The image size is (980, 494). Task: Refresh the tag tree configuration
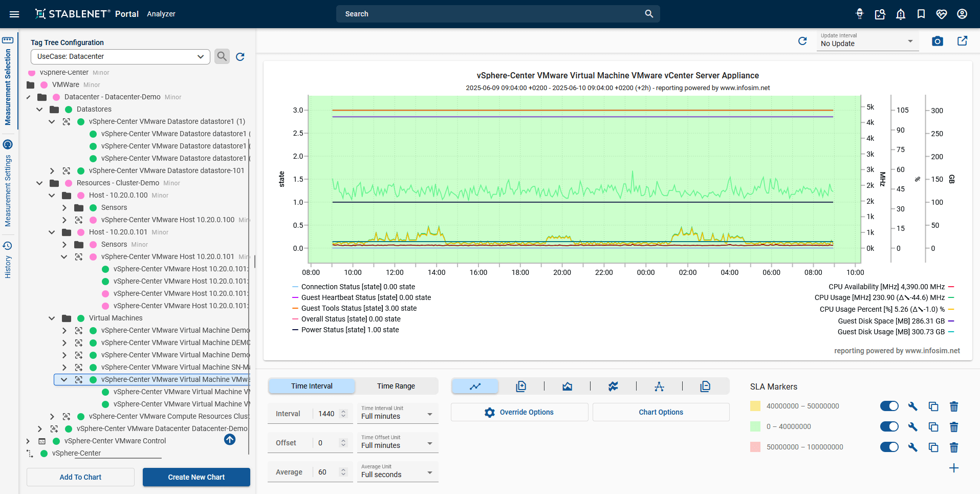pyautogui.click(x=240, y=57)
